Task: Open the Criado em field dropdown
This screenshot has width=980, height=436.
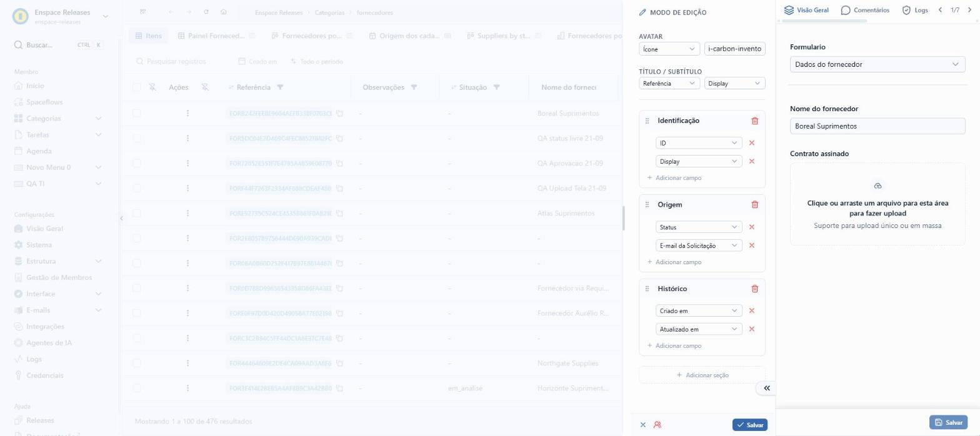Action: click(x=699, y=310)
